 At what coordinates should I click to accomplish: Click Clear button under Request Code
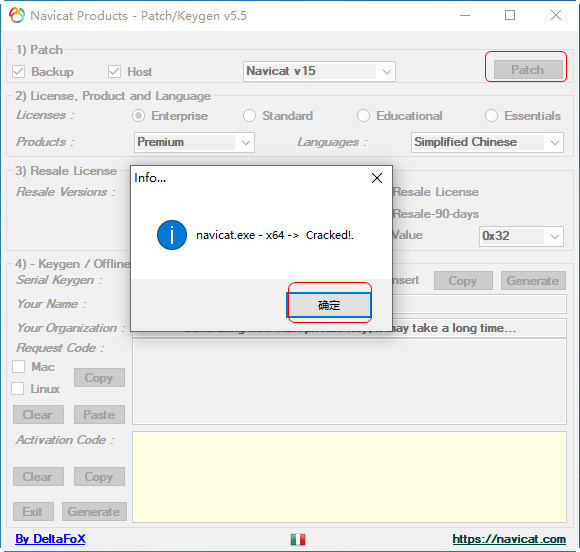click(x=38, y=414)
